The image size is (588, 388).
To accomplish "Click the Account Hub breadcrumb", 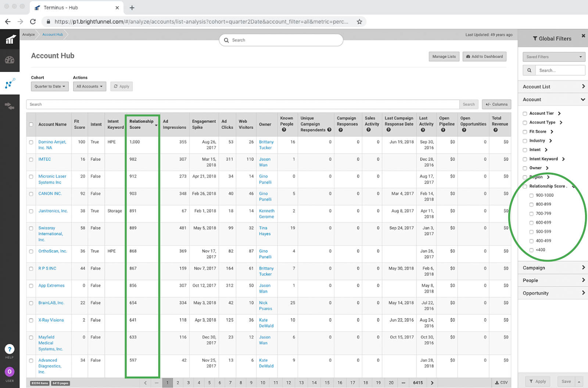I will 53,35.
